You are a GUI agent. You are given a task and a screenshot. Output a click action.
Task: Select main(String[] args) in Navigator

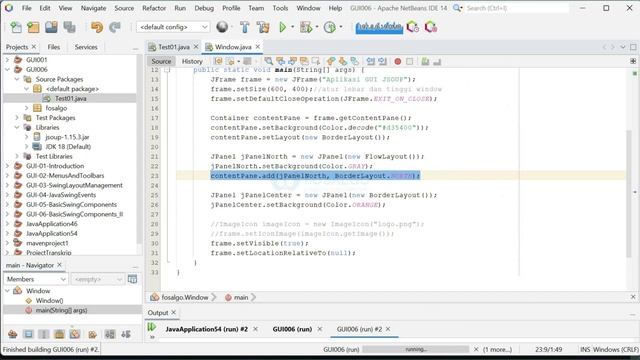(x=61, y=310)
